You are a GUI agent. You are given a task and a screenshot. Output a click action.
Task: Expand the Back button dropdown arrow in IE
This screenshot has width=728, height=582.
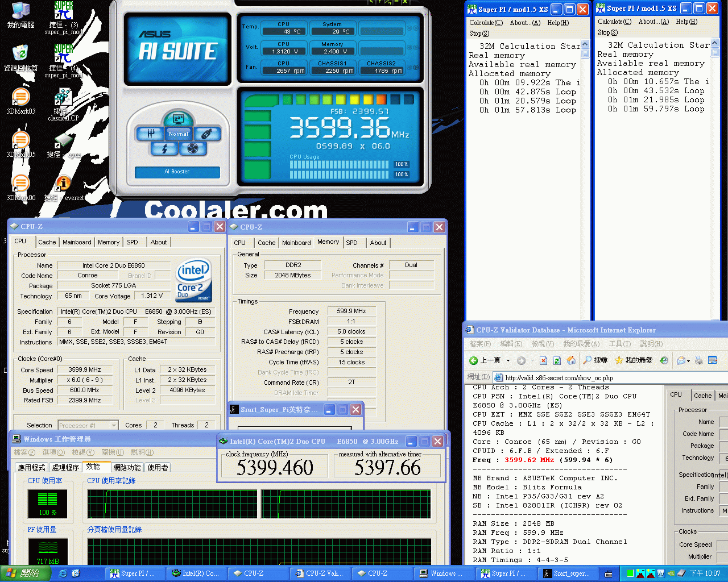(x=507, y=360)
